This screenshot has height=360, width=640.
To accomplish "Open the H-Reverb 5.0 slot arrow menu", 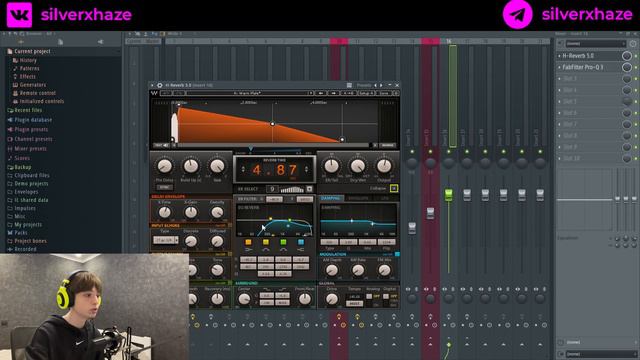I will (560, 56).
